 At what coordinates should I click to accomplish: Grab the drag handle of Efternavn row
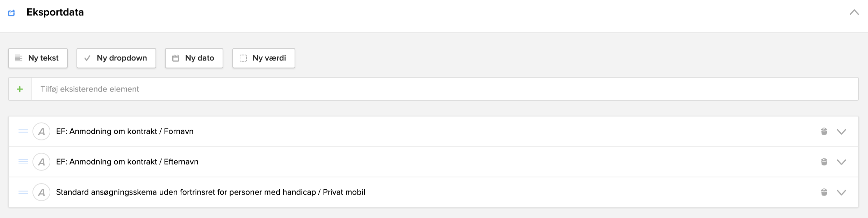pyautogui.click(x=23, y=162)
